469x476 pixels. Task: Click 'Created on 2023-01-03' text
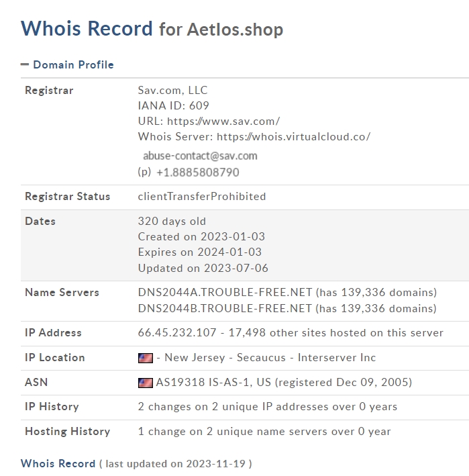pyautogui.click(x=201, y=236)
